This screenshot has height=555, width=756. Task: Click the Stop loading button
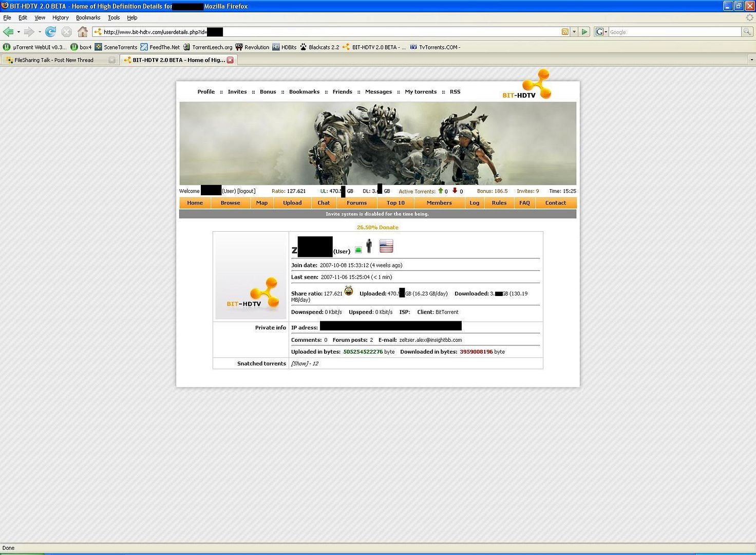click(x=66, y=32)
